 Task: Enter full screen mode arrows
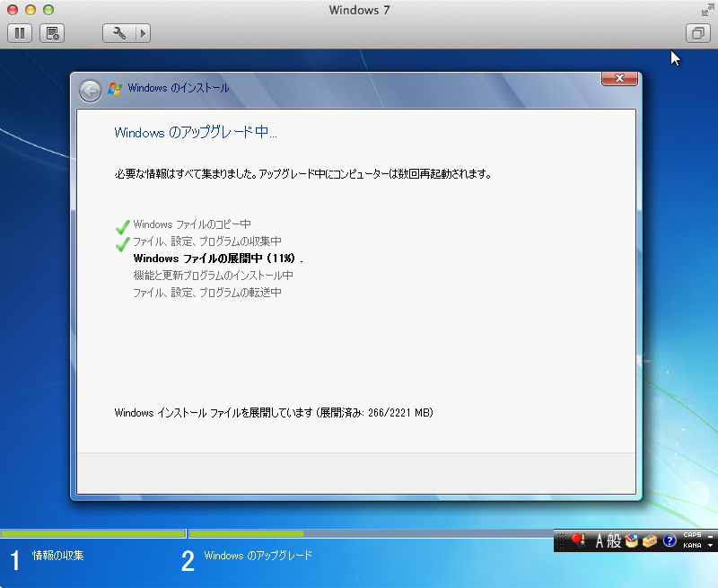pyautogui.click(x=707, y=10)
